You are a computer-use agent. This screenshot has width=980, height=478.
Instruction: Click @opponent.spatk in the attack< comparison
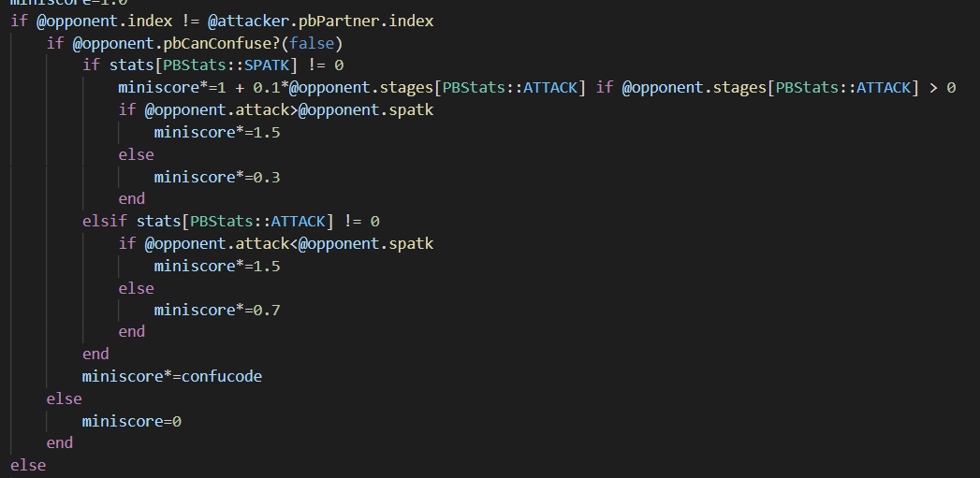tap(366, 243)
